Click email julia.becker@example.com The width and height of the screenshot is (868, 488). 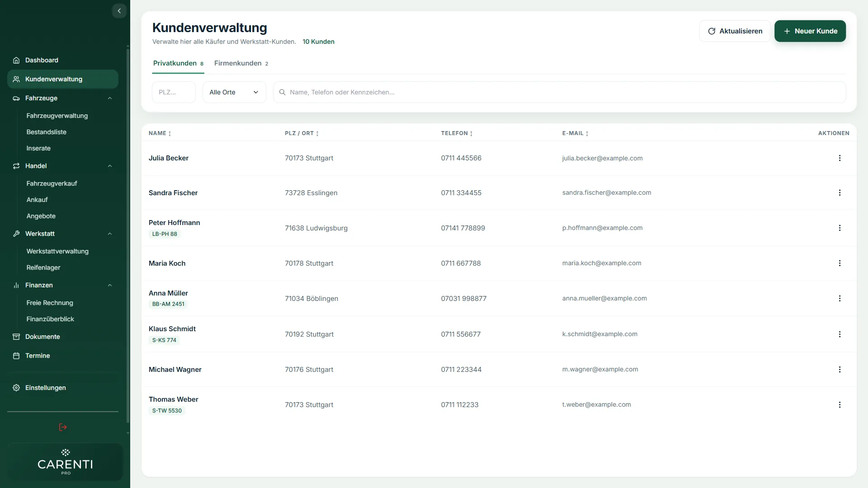pyautogui.click(x=602, y=158)
